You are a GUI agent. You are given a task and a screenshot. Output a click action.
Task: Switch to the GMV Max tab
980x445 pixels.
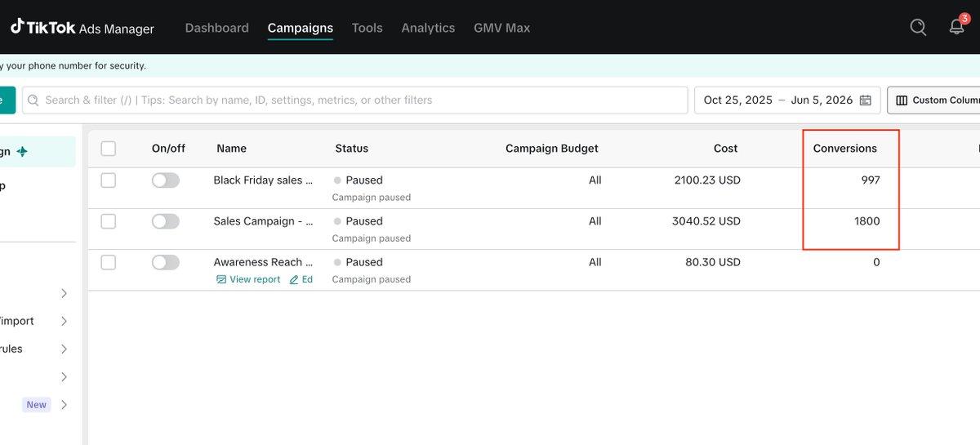click(501, 28)
